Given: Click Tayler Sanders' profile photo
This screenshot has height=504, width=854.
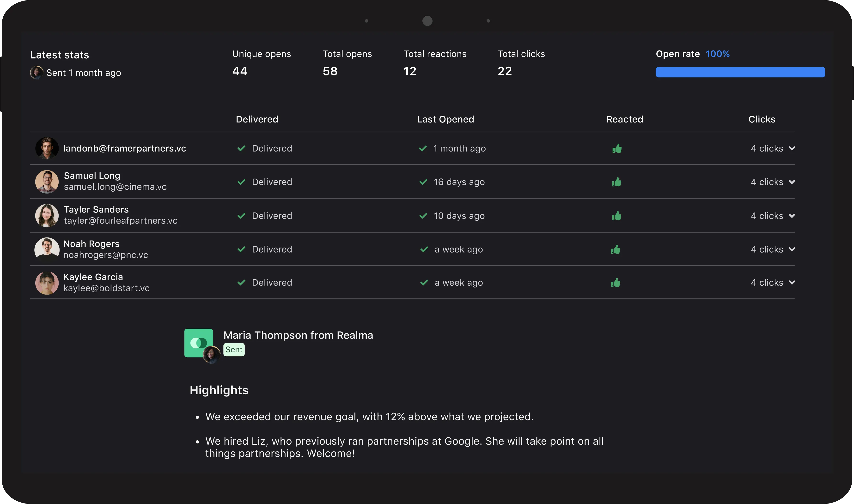Looking at the screenshot, I should pos(47,215).
